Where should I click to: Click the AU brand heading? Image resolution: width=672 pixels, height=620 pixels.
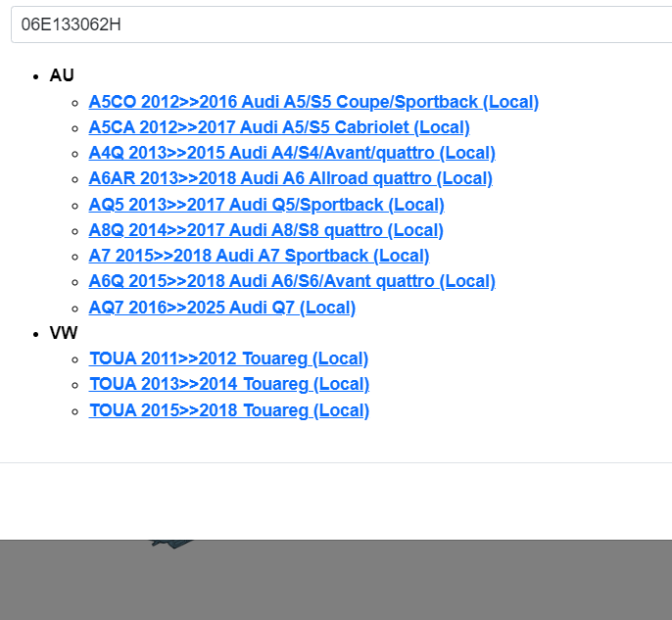click(x=62, y=75)
